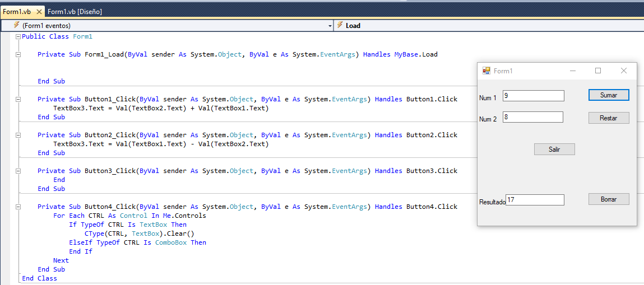The width and height of the screenshot is (644, 285).
Task: Click the 'End If' line
Action: click(81, 252)
